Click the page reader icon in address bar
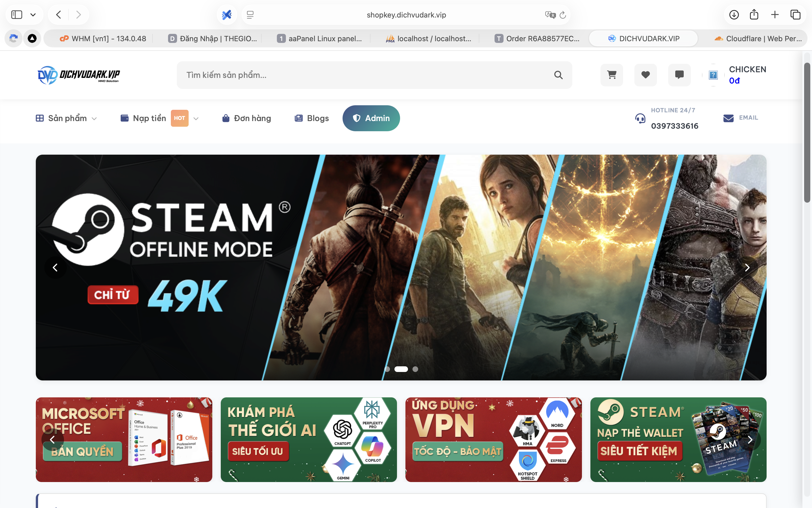Viewport: 812px width, 508px height. (x=250, y=15)
